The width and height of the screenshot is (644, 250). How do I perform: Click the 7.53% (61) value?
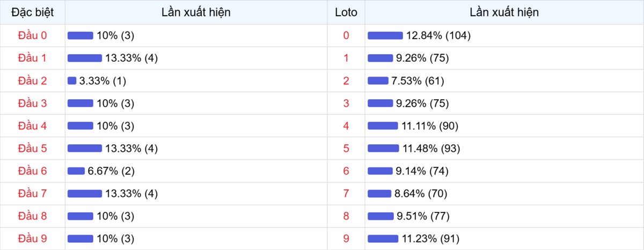point(418,81)
